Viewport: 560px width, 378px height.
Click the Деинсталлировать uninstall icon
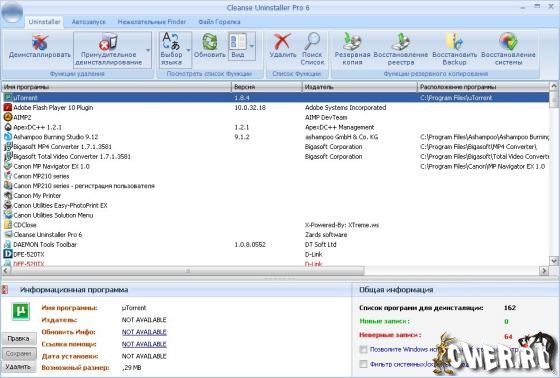pyautogui.click(x=40, y=42)
